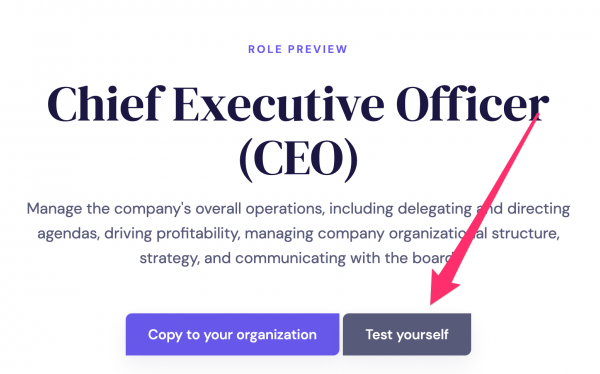Click the word Officer in the heading

click(472, 103)
